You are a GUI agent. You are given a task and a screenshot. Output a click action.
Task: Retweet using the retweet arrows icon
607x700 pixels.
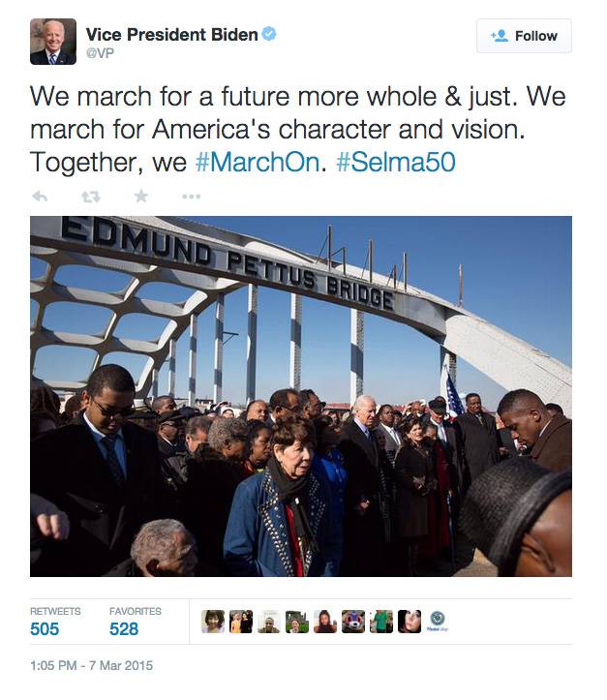[91, 197]
